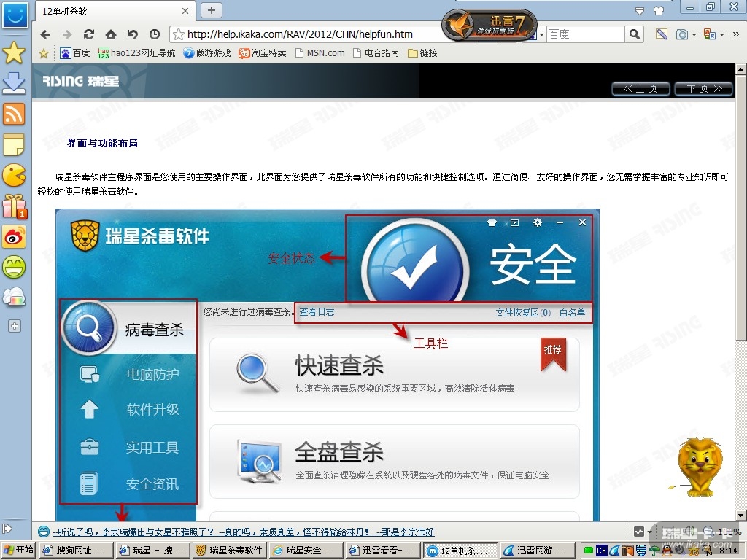Open Favorites star in the sidebar

tap(14, 52)
